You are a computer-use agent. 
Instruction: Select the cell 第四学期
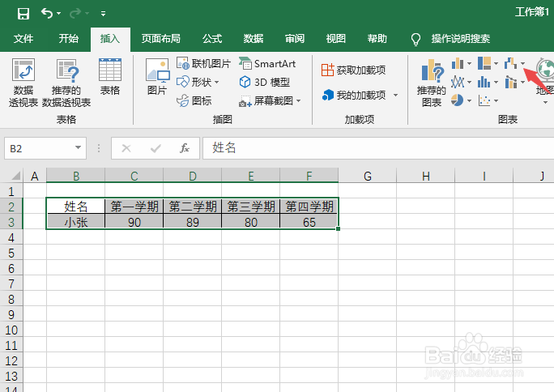[309, 207]
